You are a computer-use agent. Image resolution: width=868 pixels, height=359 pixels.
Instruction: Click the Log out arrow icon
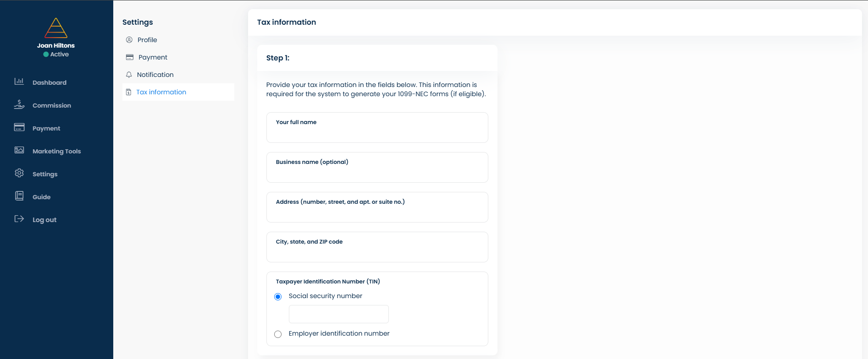pyautogui.click(x=19, y=219)
